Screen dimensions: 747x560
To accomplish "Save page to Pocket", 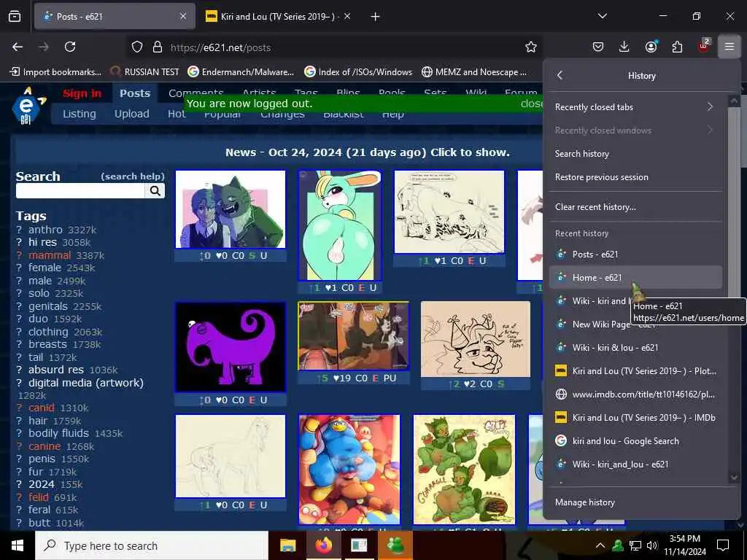I will [x=598, y=47].
